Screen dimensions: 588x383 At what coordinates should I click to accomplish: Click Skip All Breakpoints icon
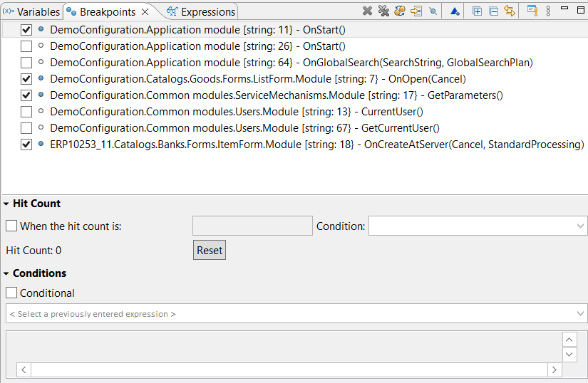click(x=433, y=11)
